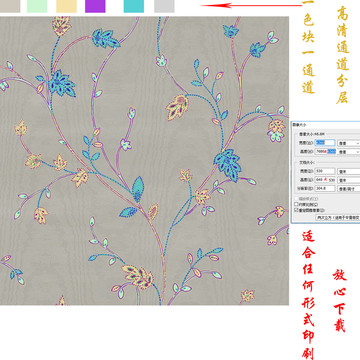
Task: Select the purple color swatch
Action: pos(95,6)
